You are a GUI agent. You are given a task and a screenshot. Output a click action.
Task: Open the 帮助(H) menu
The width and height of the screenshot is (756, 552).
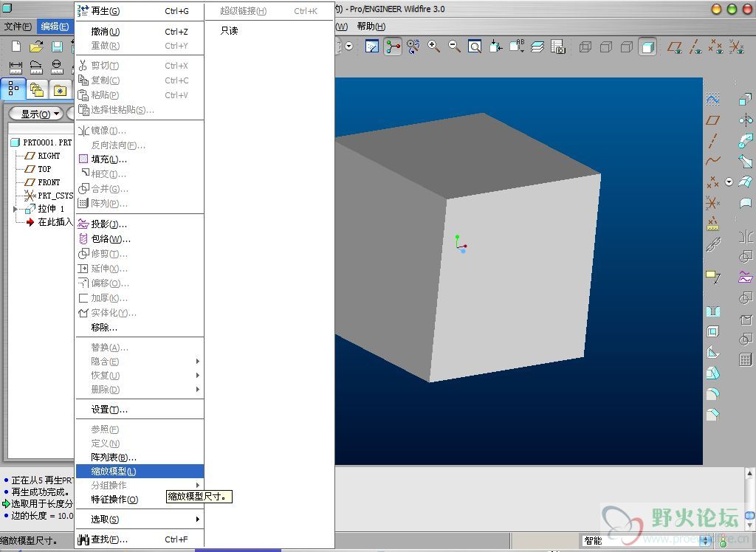pyautogui.click(x=371, y=27)
